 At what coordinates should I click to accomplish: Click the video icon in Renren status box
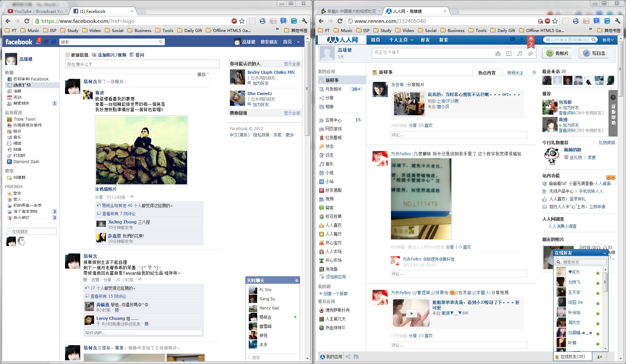(x=509, y=54)
